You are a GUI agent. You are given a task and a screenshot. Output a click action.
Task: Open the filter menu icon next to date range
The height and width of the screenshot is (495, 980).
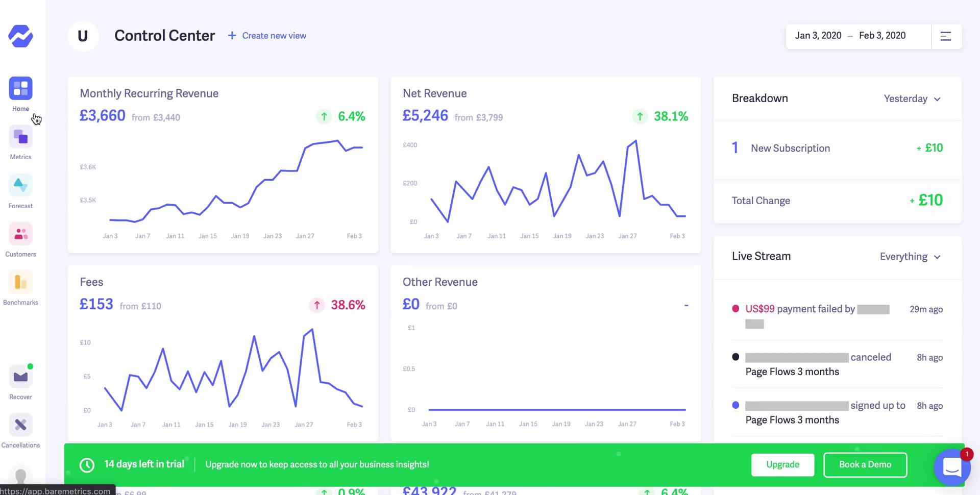pos(946,36)
